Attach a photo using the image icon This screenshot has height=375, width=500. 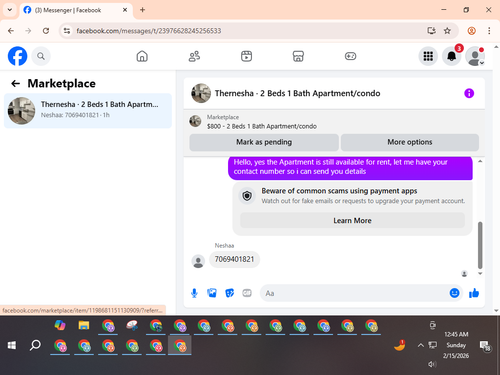212,293
